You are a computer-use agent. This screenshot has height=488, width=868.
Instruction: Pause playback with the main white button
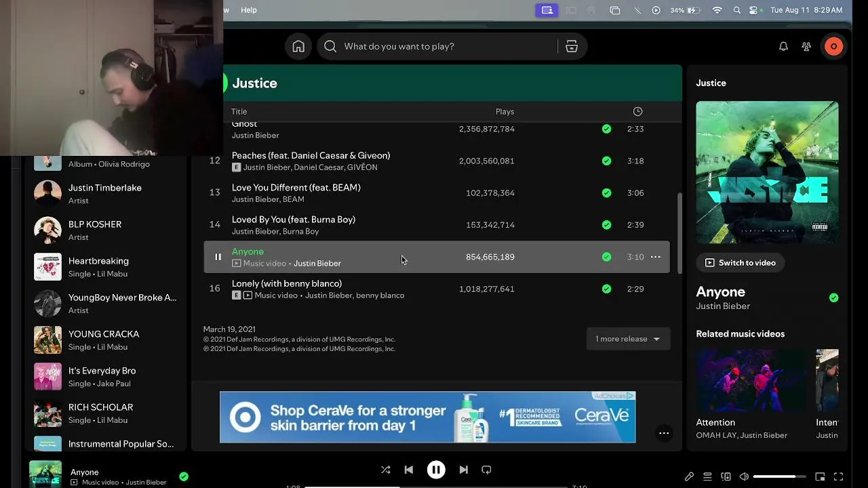tap(436, 470)
